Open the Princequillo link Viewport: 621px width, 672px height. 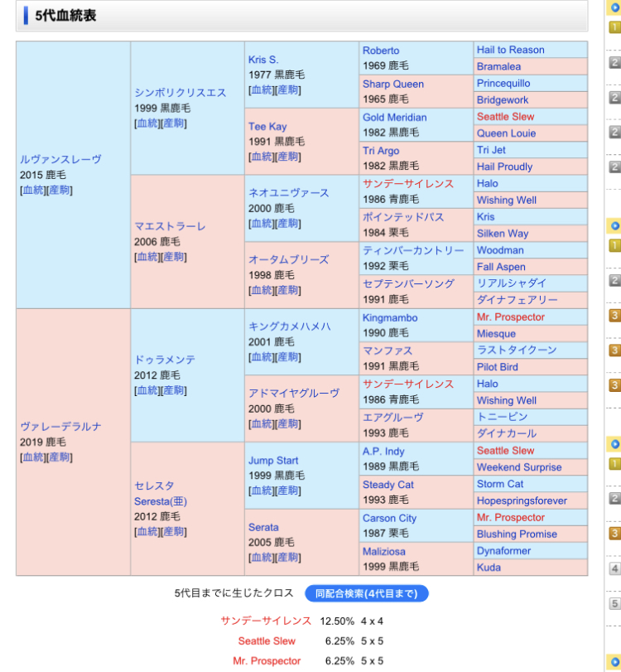click(503, 83)
